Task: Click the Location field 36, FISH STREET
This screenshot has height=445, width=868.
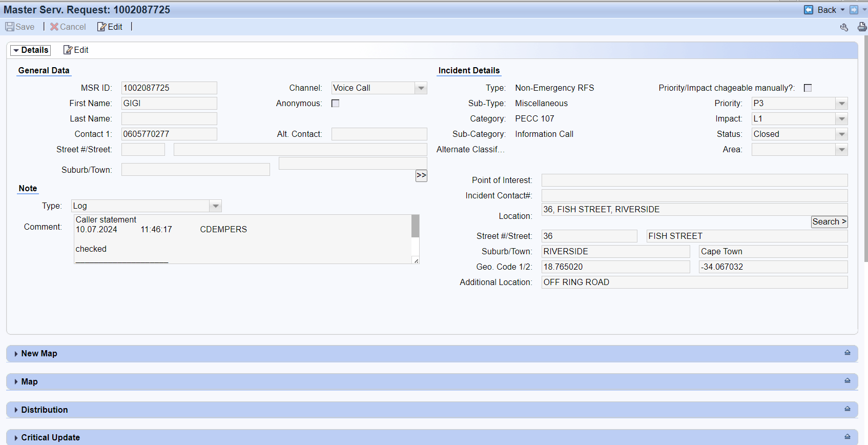Action: pyautogui.click(x=694, y=209)
